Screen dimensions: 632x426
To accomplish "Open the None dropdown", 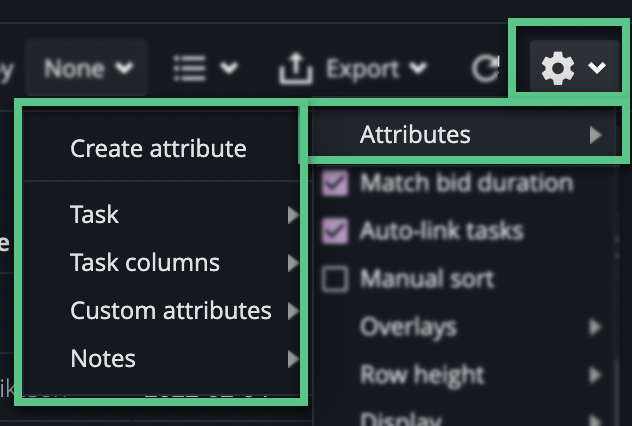I will pos(88,68).
